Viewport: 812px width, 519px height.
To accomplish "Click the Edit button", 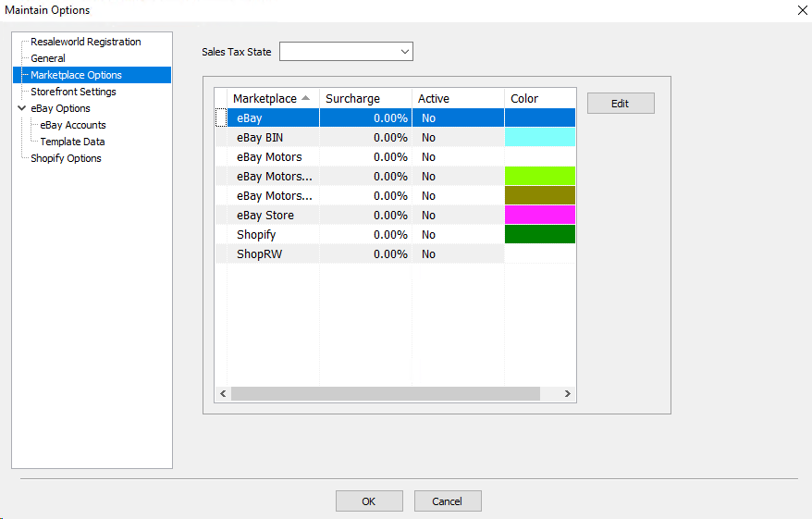I will pyautogui.click(x=621, y=103).
